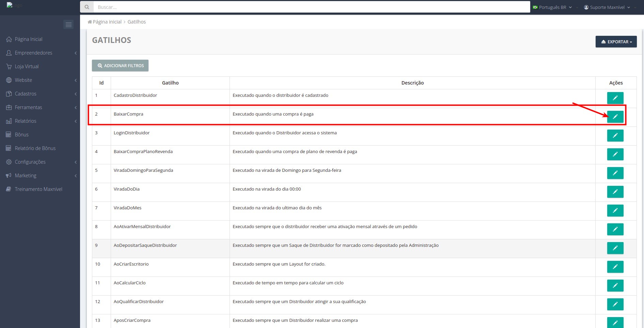
Task: Open the Suporte Maxnível user menu
Action: pos(607,7)
